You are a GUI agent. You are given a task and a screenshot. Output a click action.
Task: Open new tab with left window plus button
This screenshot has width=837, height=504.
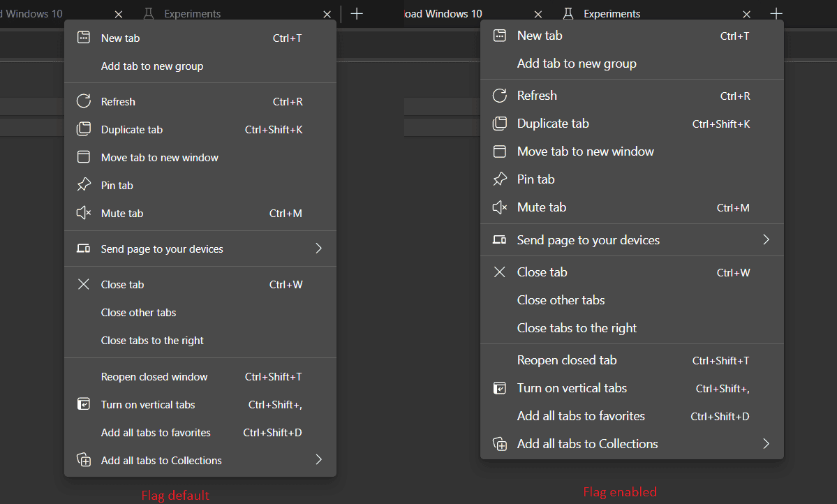(357, 14)
